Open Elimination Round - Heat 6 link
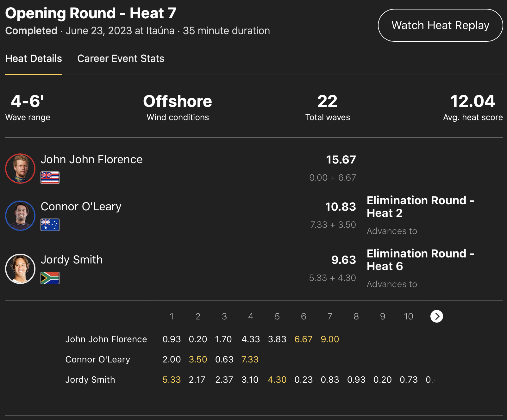 [420, 260]
